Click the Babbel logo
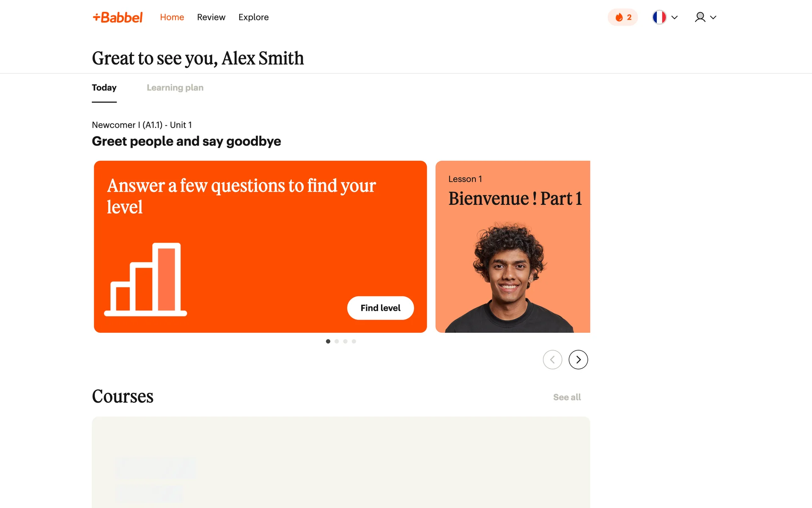812x508 pixels. tap(118, 17)
